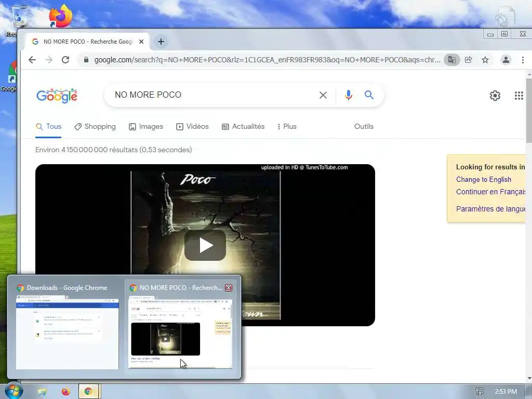Open the Chrome profile avatar
This screenshot has width=532, height=399.
(506, 60)
